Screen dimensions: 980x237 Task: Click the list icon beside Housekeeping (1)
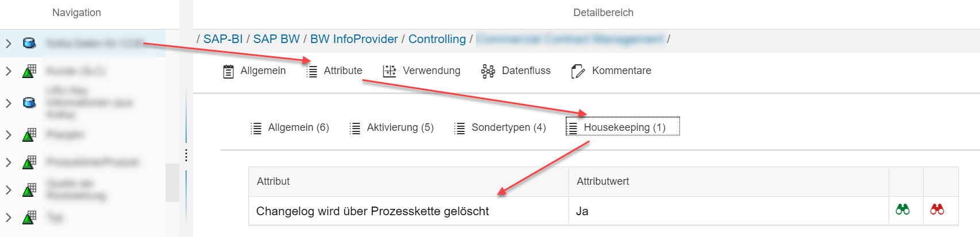coord(572,127)
